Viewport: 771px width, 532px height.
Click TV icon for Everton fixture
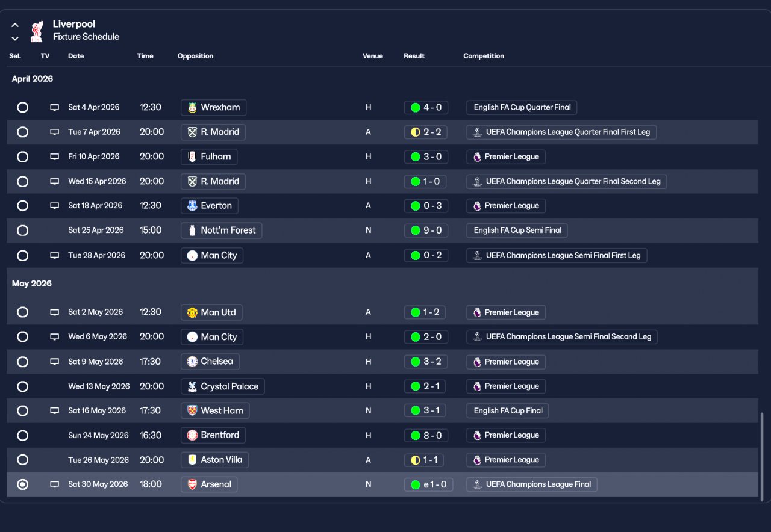point(54,206)
